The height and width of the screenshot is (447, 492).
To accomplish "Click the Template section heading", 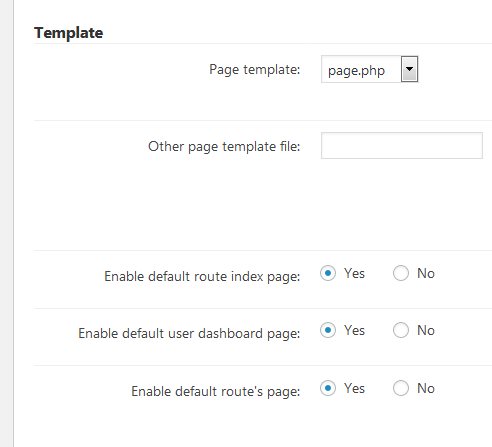I will 69,33.
